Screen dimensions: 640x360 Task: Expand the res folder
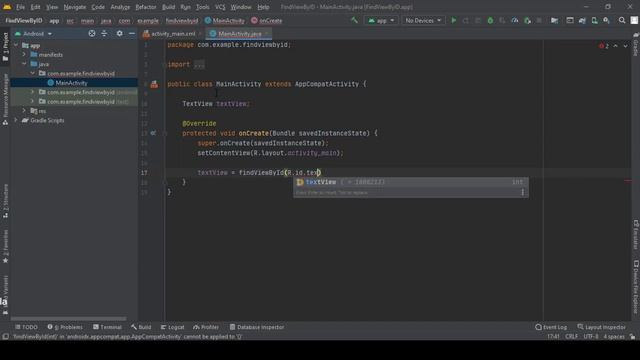point(24,111)
